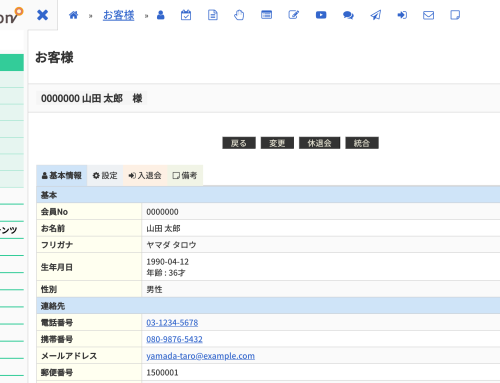
Task: Switch to the 基本情報 tab
Action: pyautogui.click(x=62, y=175)
